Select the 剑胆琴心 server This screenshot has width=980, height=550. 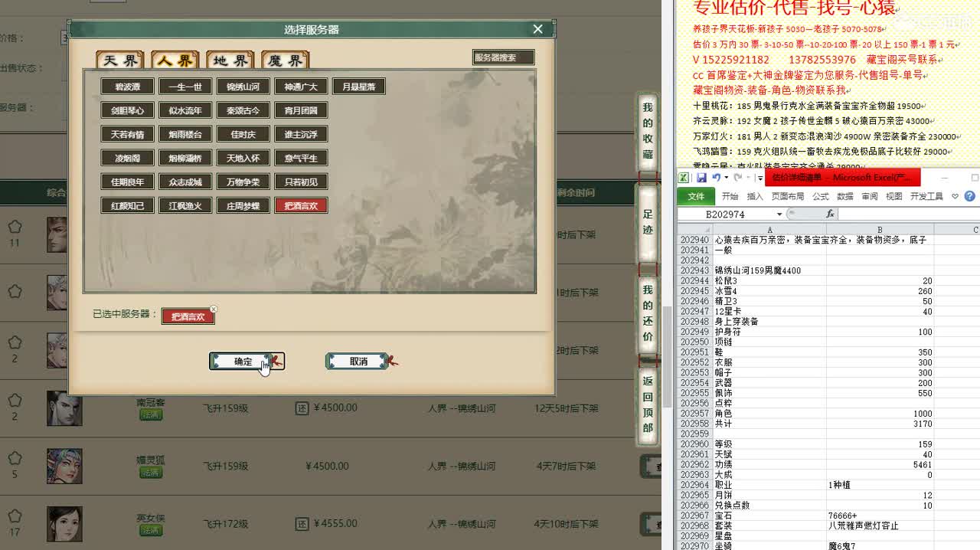[127, 110]
